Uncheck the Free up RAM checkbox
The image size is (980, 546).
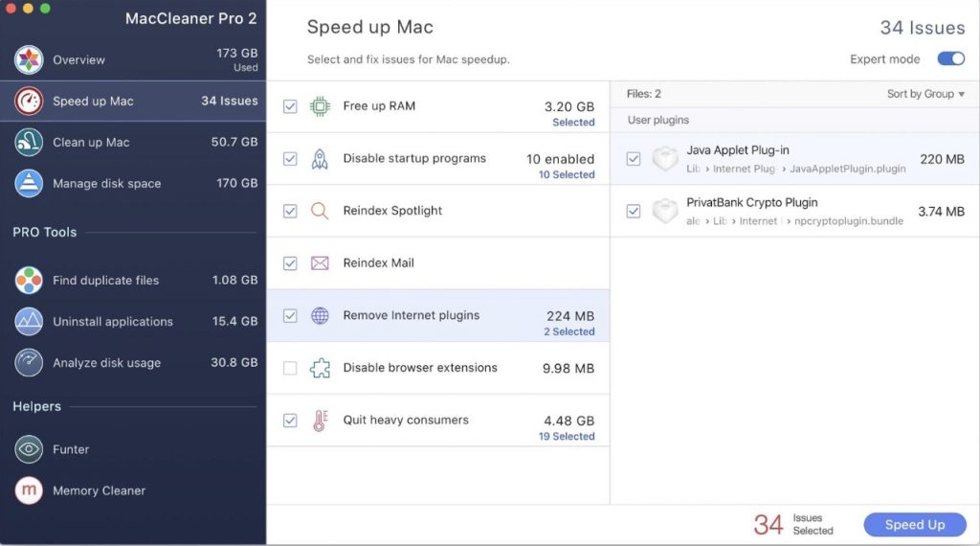coord(290,106)
